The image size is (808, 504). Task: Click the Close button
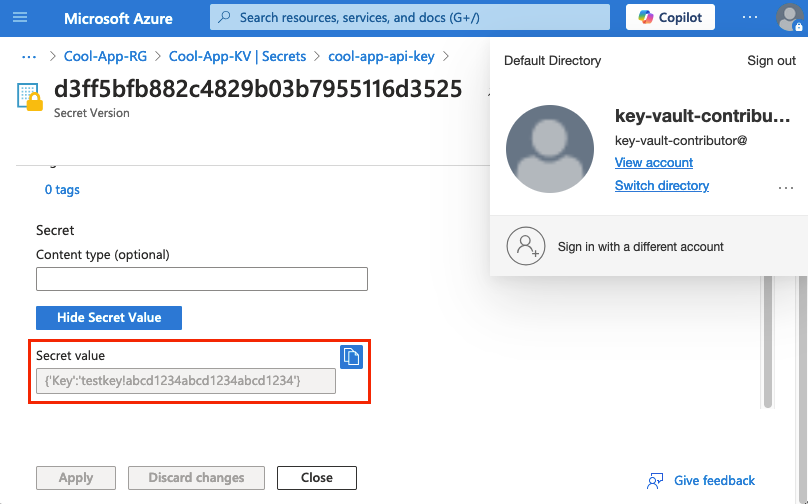(316, 477)
